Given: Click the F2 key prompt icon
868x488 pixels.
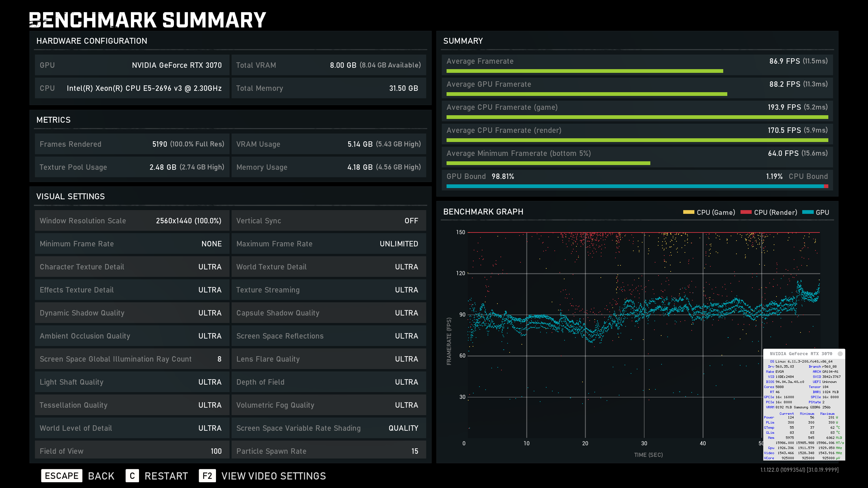Looking at the screenshot, I should pos(207,476).
